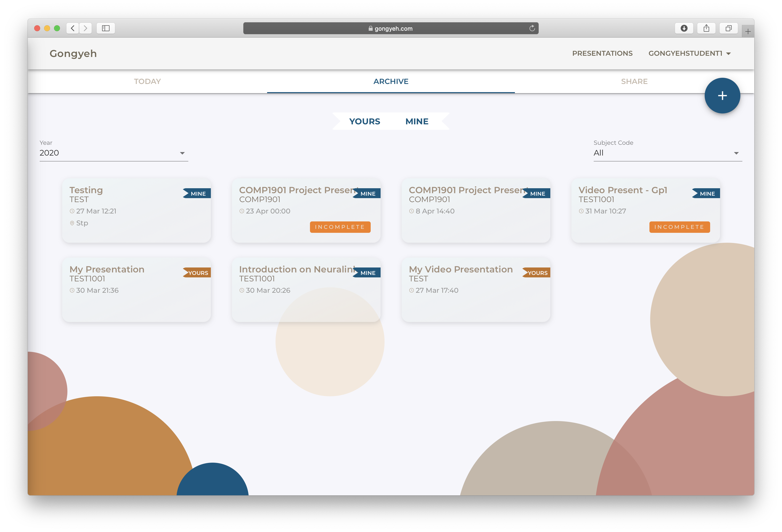Click the blue plus add presentation button
The width and height of the screenshot is (782, 532).
(722, 96)
